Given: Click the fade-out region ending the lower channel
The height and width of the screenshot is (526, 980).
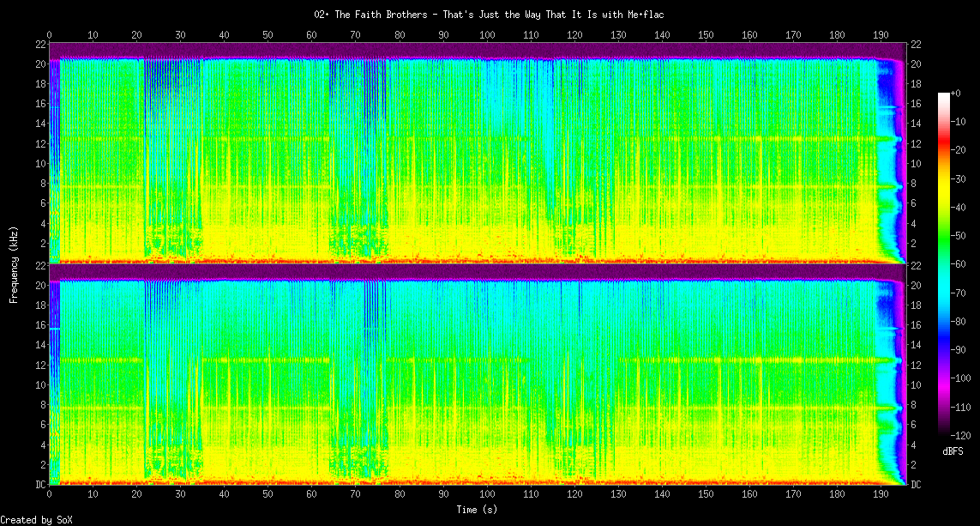Looking at the screenshot, I should coord(889,386).
